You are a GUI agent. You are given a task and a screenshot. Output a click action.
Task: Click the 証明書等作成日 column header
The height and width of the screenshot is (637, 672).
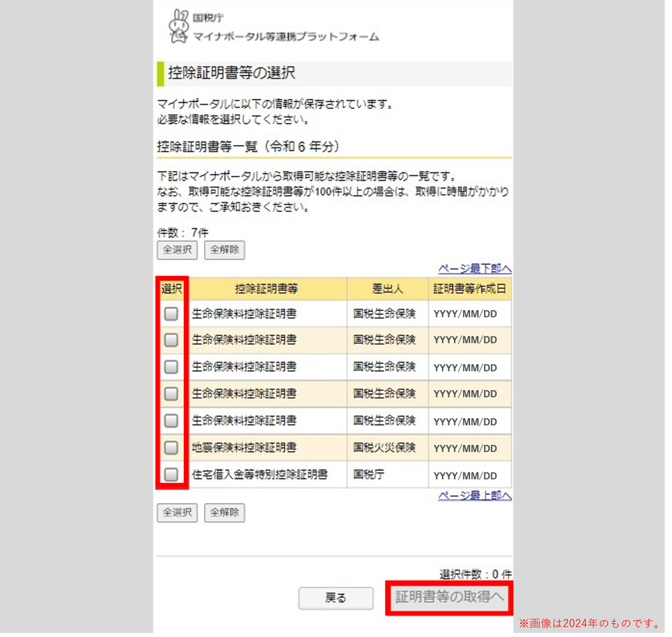[x=470, y=289]
